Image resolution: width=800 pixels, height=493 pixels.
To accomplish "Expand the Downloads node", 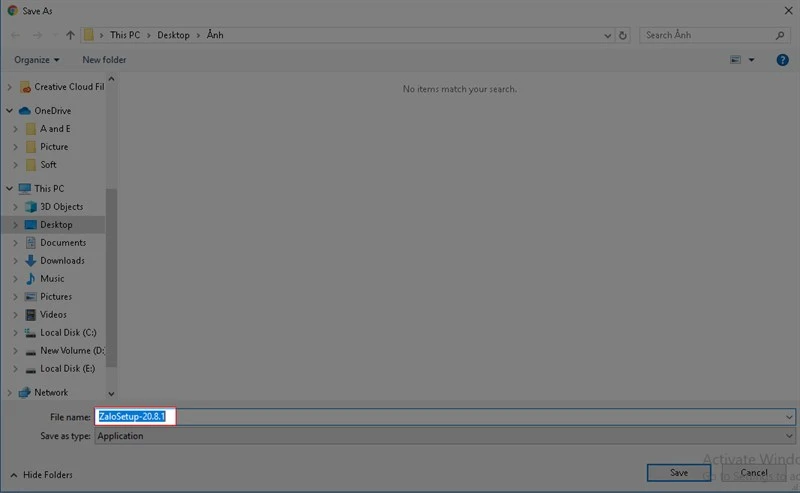I will pyautogui.click(x=15, y=261).
